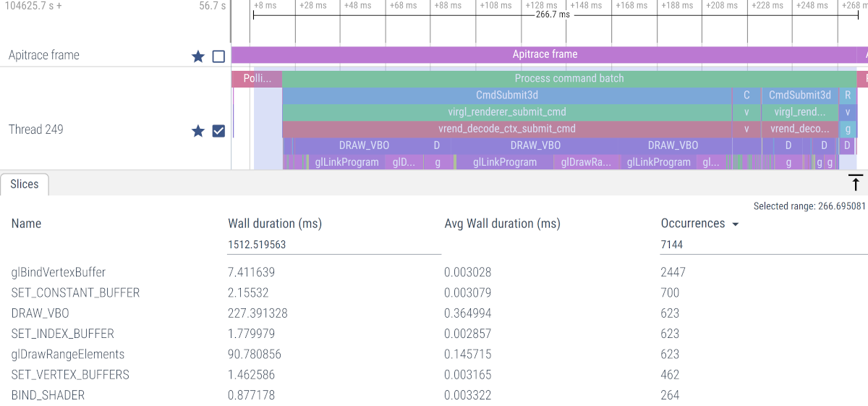The image size is (868, 406).
Task: Click the Selected range: 266.695081 text
Action: [809, 206]
